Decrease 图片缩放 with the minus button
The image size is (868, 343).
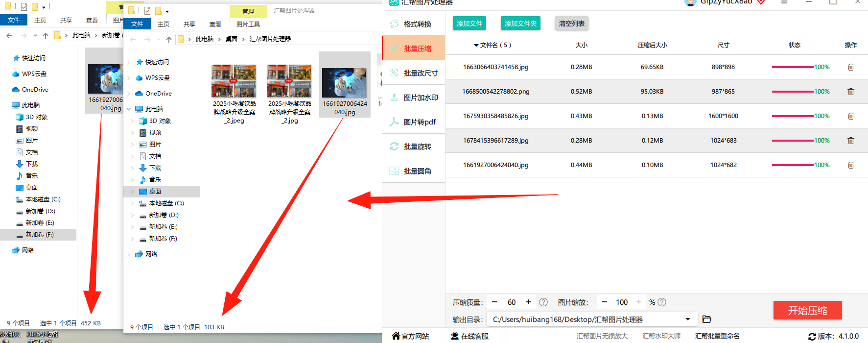coord(605,302)
